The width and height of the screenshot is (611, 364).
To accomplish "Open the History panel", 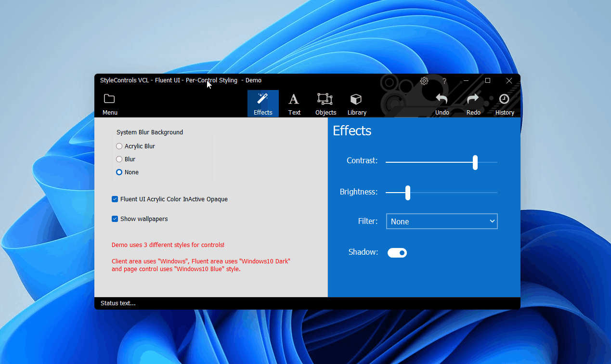I will 505,104.
